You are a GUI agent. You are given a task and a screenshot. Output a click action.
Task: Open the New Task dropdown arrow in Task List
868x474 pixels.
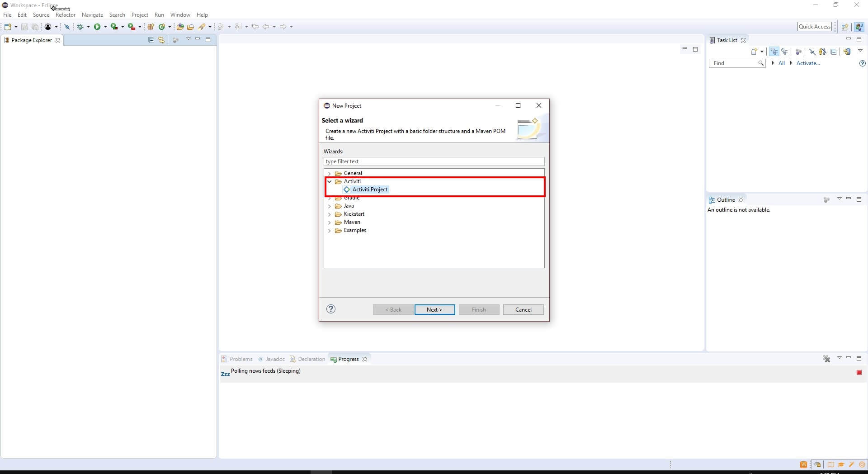pos(762,52)
